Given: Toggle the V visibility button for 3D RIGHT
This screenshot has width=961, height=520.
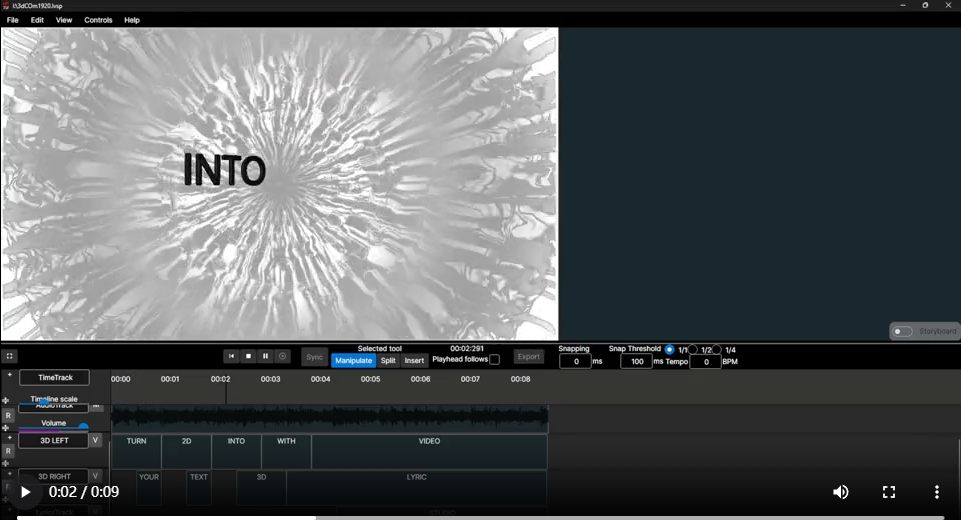Looking at the screenshot, I should point(96,476).
